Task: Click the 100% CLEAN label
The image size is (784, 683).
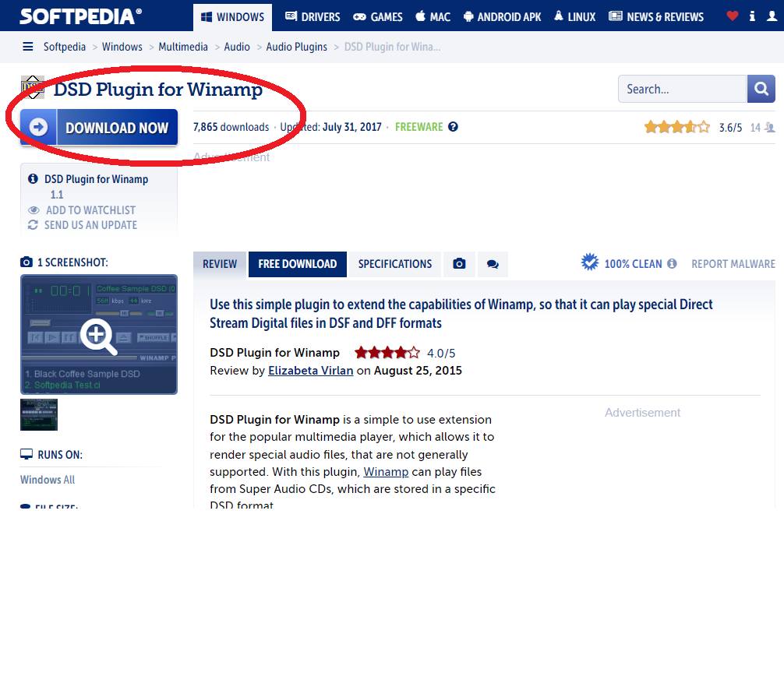Action: (633, 264)
